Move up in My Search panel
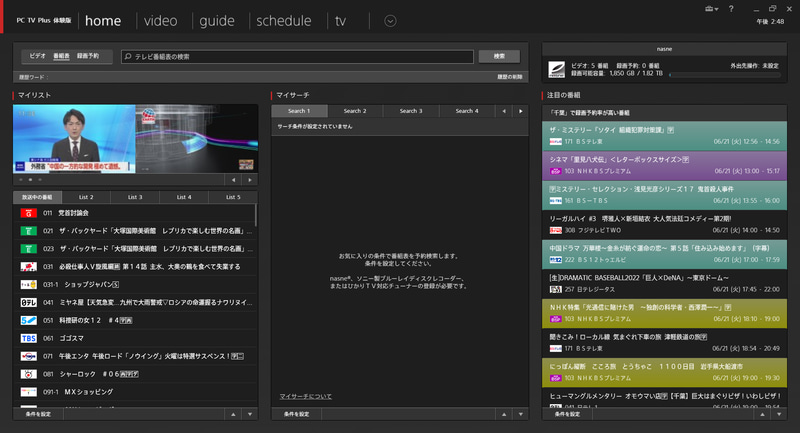Screen dimensions: 800x433 coord(504,414)
